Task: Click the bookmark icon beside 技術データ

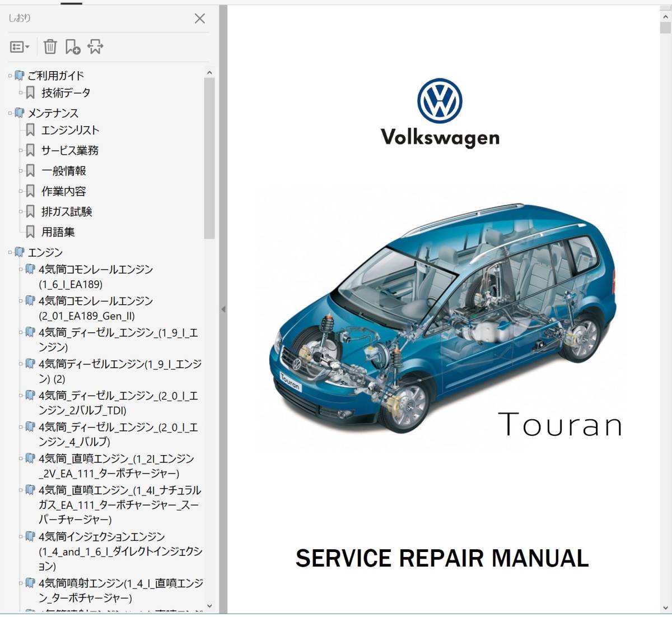Action: tap(31, 92)
